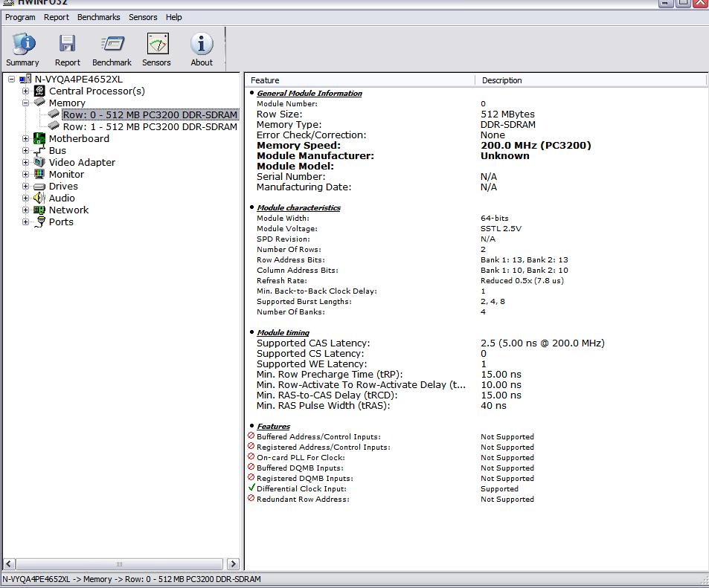The width and height of the screenshot is (709, 588).
Task: Click the Features section heading
Action: coord(273,426)
